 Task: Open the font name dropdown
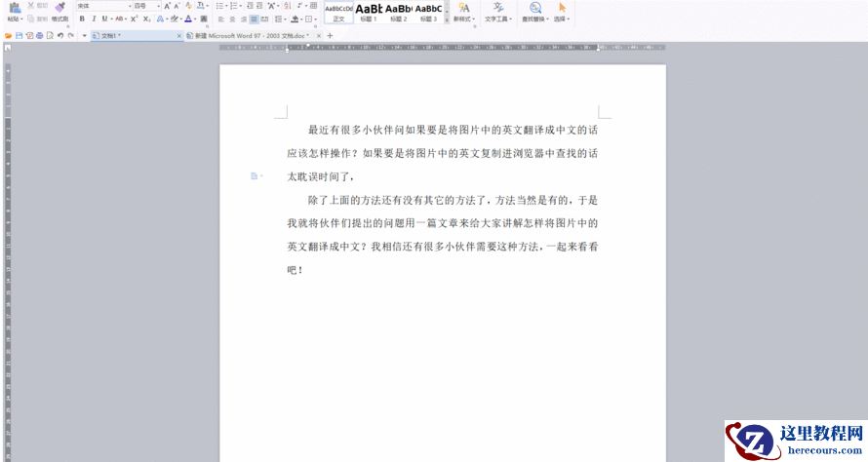click(130, 6)
